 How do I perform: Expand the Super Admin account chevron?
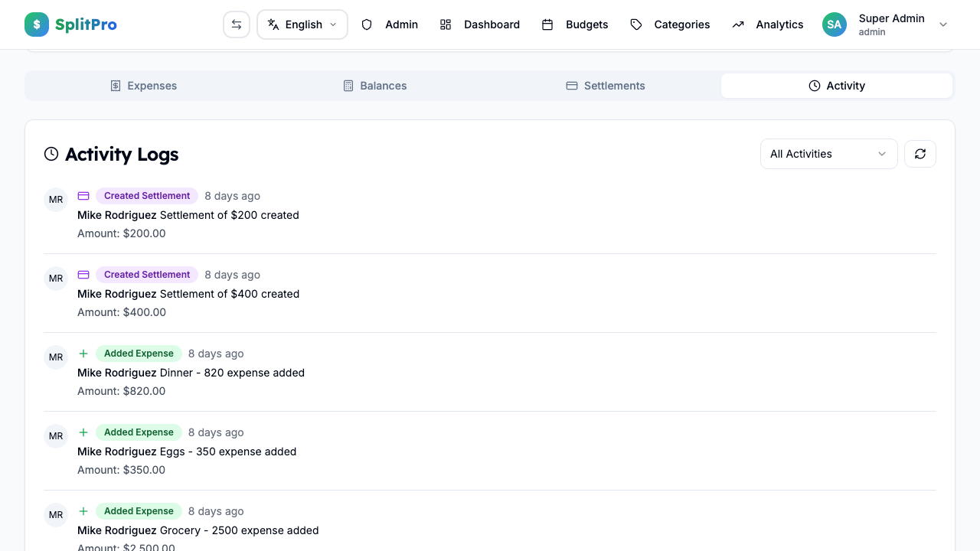(943, 24)
